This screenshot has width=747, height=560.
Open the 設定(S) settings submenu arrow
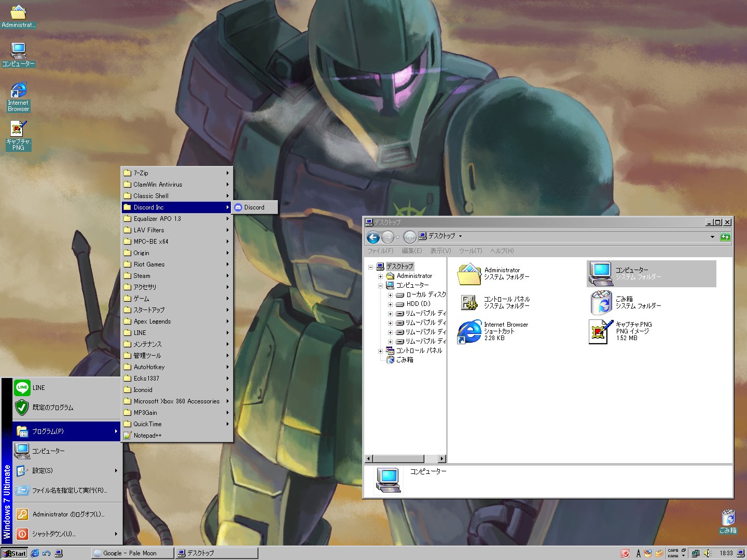point(116,471)
